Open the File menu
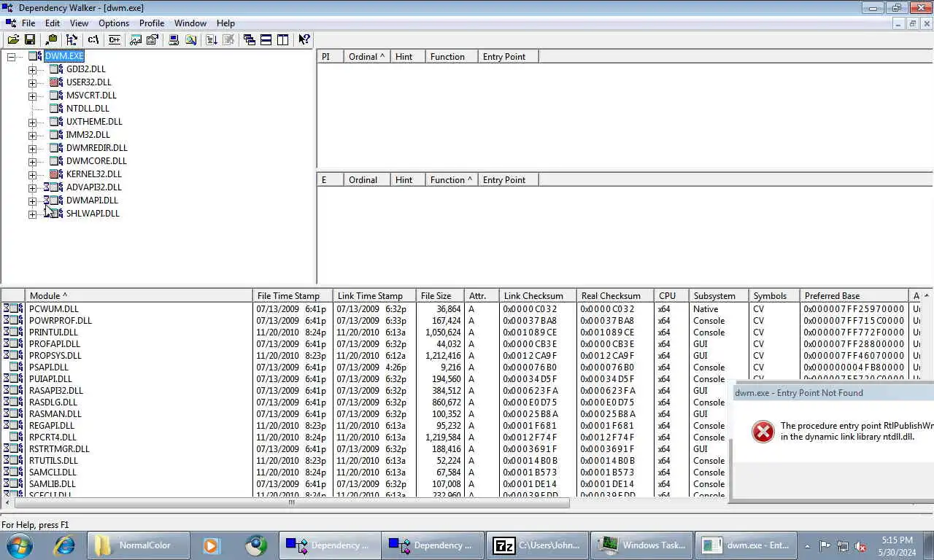Image resolution: width=934 pixels, height=560 pixels. click(28, 23)
